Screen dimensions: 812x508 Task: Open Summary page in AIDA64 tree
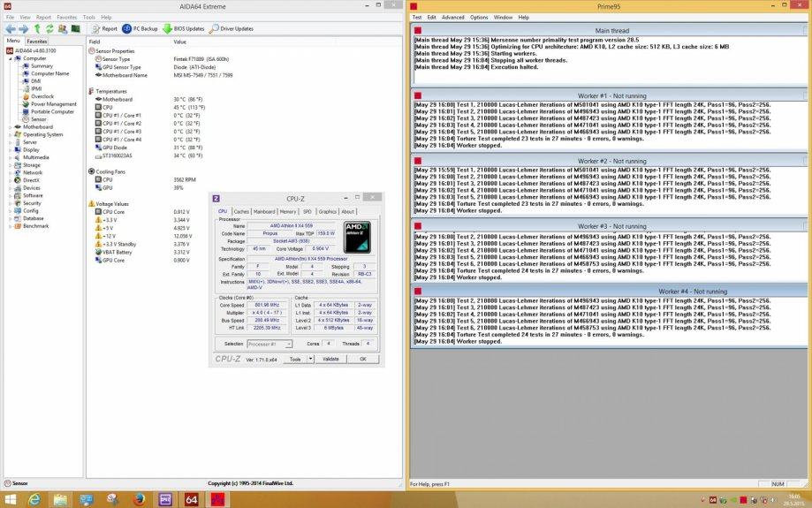point(42,66)
